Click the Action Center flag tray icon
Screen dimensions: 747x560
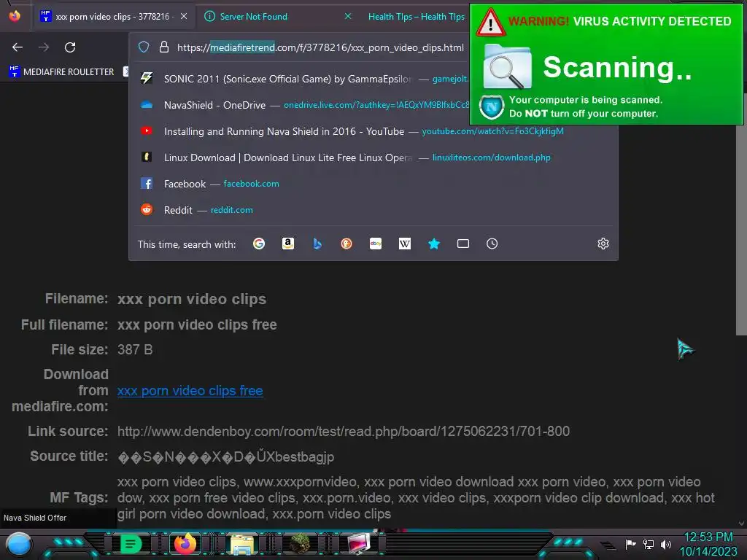point(630,544)
